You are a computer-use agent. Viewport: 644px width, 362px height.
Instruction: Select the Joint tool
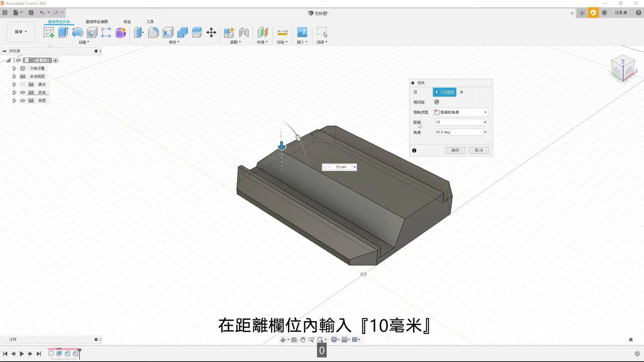(x=244, y=33)
